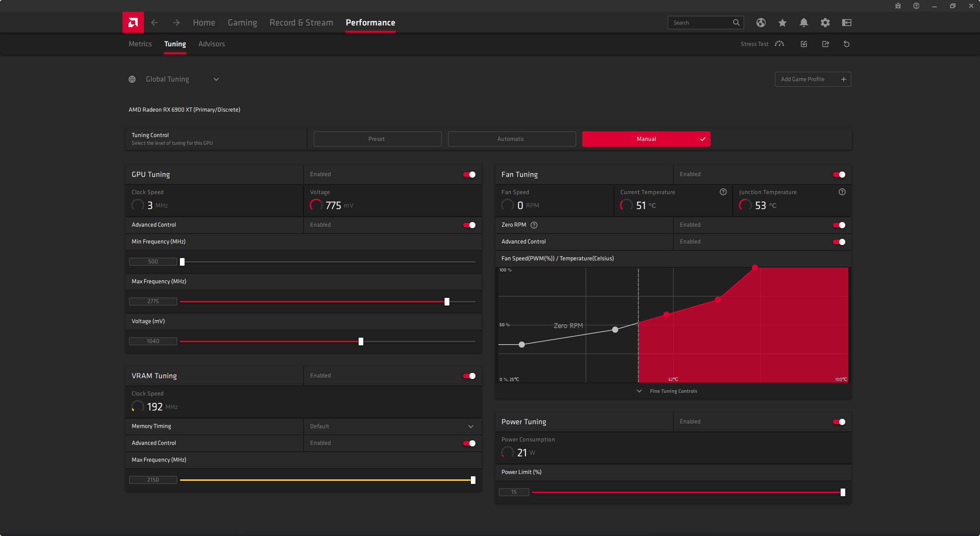The image size is (980, 536).
Task: Click Max Frequency value box 2775
Action: coord(153,301)
